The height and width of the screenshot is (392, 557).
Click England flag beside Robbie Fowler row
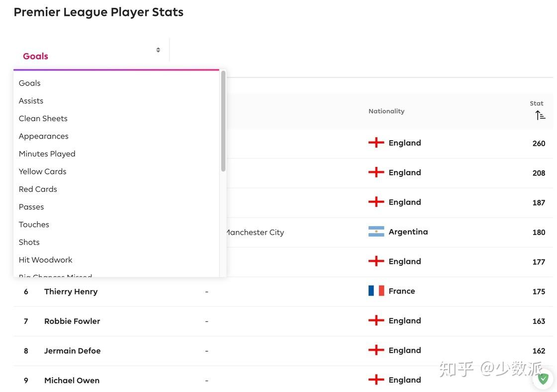point(376,320)
